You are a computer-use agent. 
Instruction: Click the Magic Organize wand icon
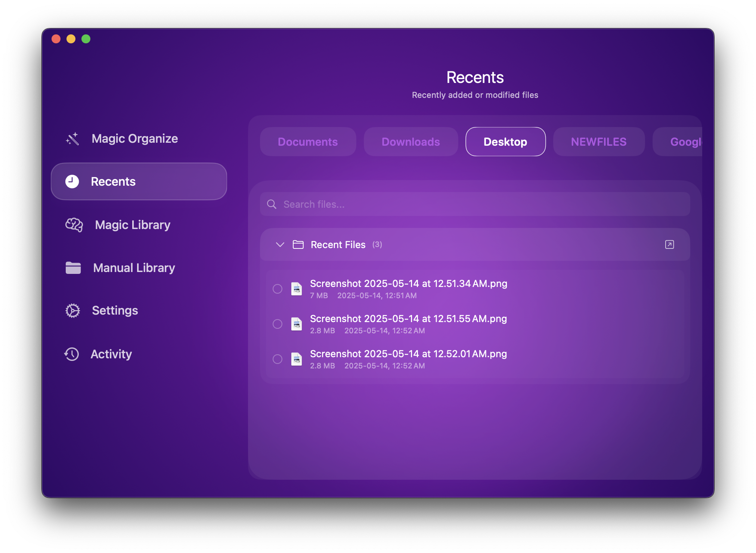[x=72, y=139]
